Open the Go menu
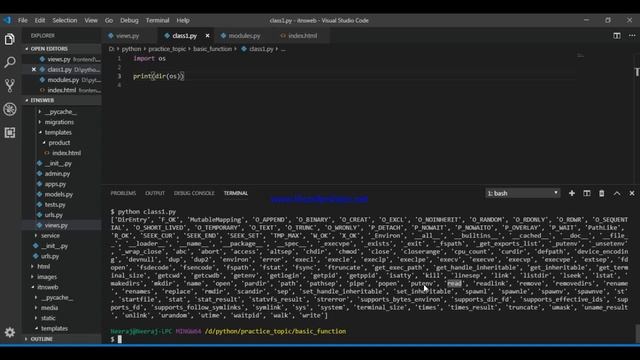Viewport: 640px width, 360px height. pos(109,20)
